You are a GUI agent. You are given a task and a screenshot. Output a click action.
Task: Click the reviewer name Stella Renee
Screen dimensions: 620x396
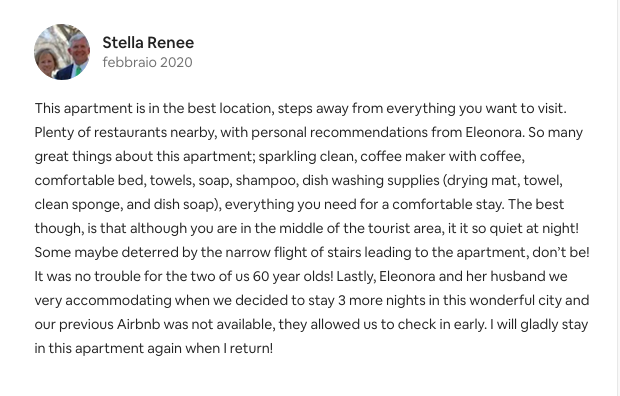(148, 43)
